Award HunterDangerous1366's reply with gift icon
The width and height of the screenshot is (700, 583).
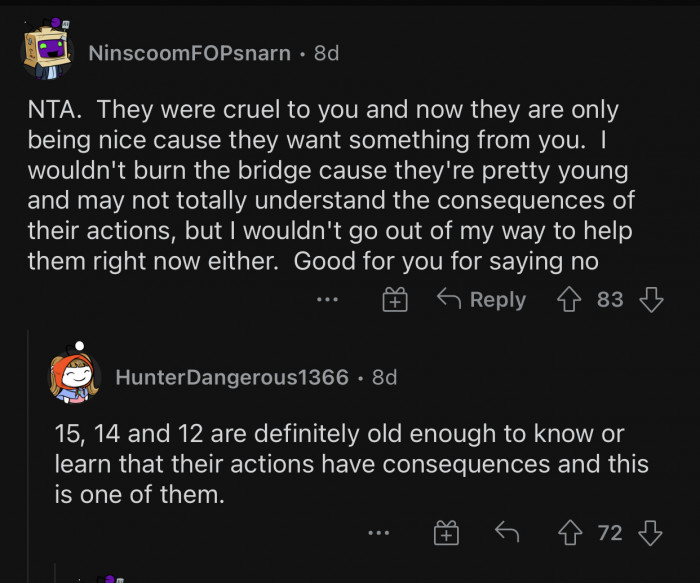click(445, 534)
